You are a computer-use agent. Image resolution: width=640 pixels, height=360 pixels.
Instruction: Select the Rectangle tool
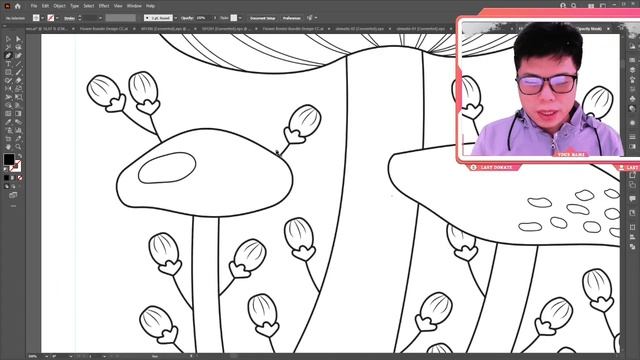coord(8,72)
